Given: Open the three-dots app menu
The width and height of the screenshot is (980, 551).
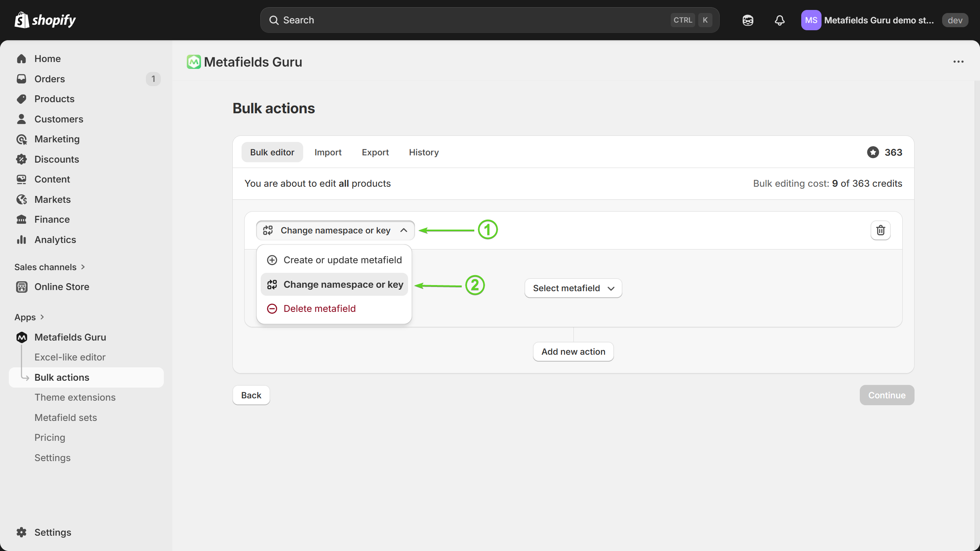Looking at the screenshot, I should pyautogui.click(x=958, y=62).
